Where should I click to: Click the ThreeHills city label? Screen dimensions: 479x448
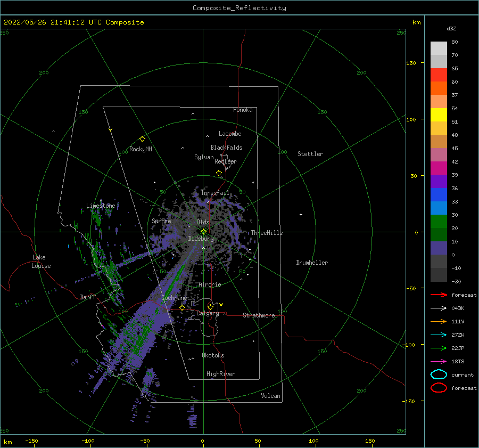pyautogui.click(x=267, y=233)
